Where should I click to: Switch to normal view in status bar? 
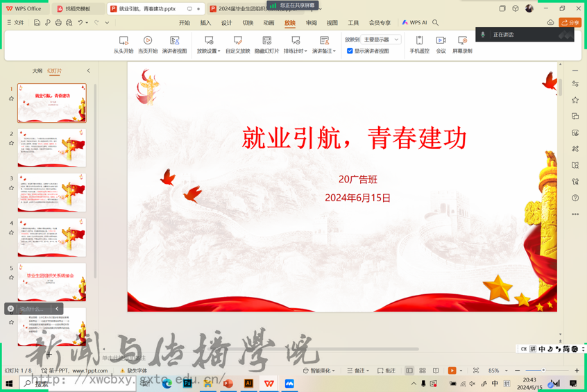pos(409,371)
